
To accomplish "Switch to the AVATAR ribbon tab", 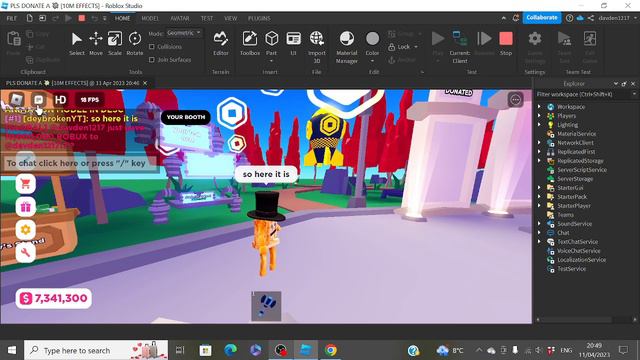I will click(x=180, y=18).
